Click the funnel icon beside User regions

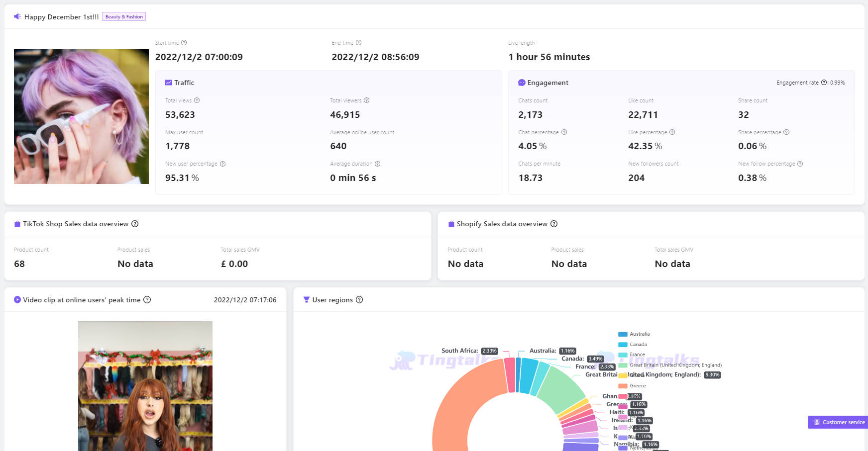(306, 300)
